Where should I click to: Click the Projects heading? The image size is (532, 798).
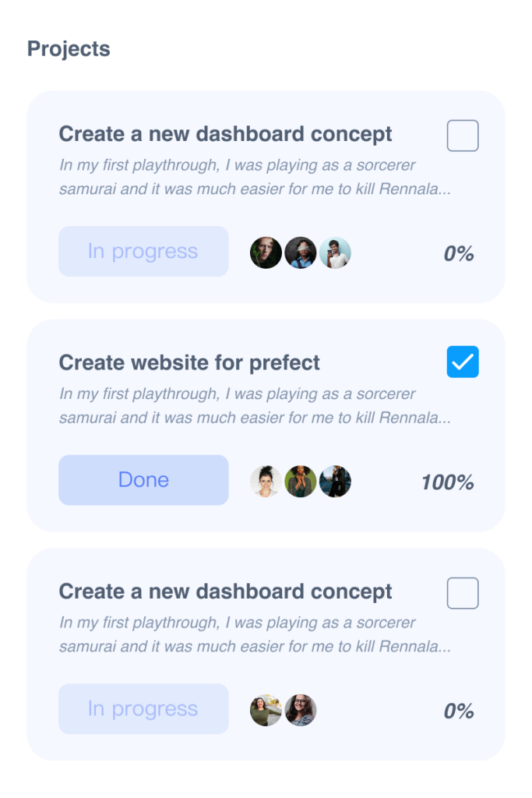[69, 49]
